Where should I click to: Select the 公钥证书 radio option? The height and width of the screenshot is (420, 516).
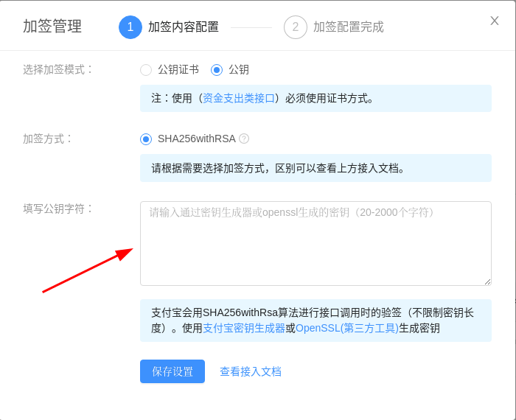pos(146,70)
